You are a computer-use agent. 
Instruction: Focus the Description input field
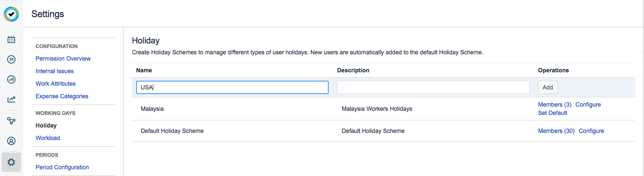[x=433, y=87]
